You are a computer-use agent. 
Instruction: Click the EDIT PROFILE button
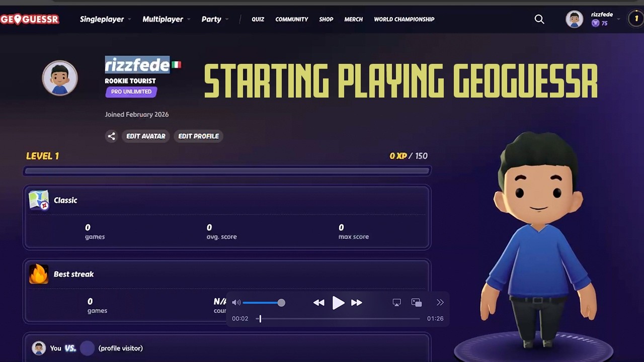click(198, 136)
